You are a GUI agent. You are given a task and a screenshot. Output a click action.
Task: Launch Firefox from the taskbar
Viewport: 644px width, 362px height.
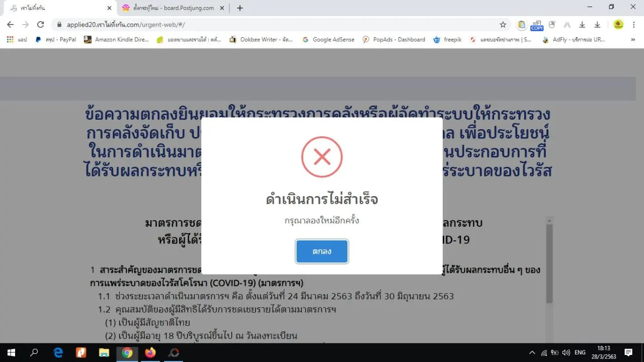click(x=150, y=352)
